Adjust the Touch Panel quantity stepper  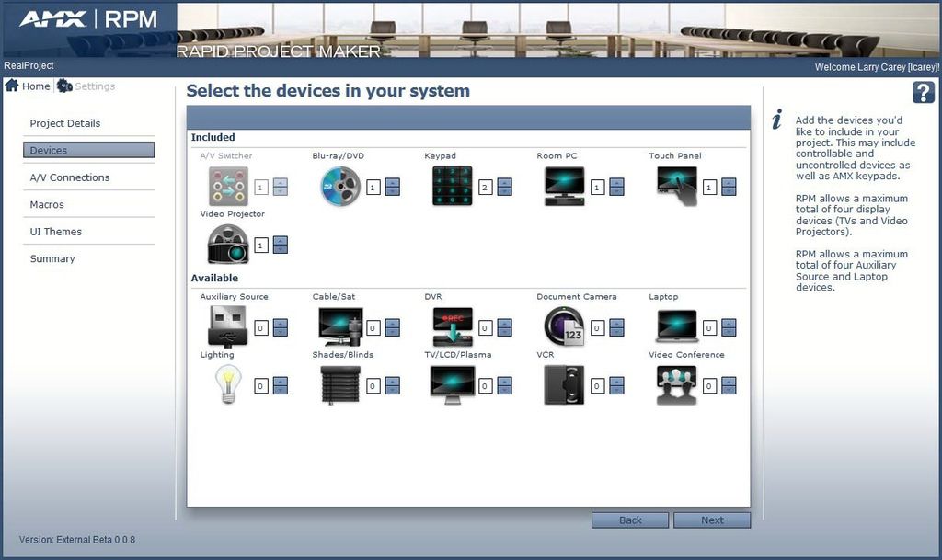click(729, 188)
